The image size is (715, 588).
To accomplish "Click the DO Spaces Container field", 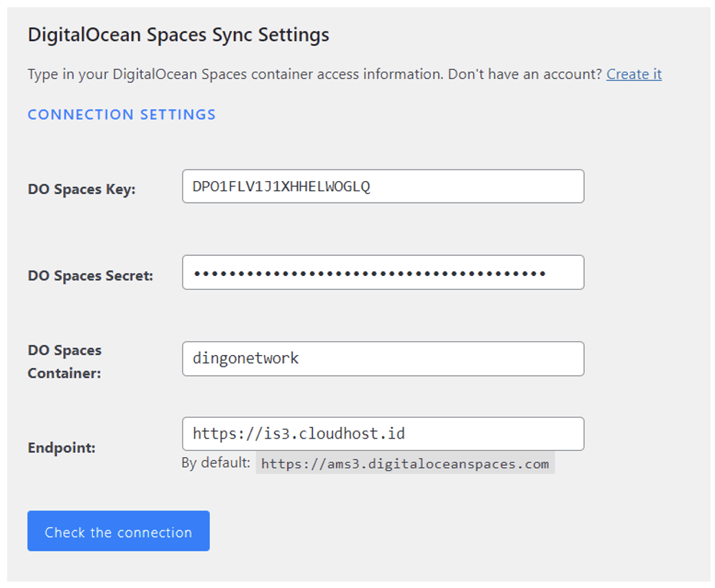I will pyautogui.click(x=381, y=359).
